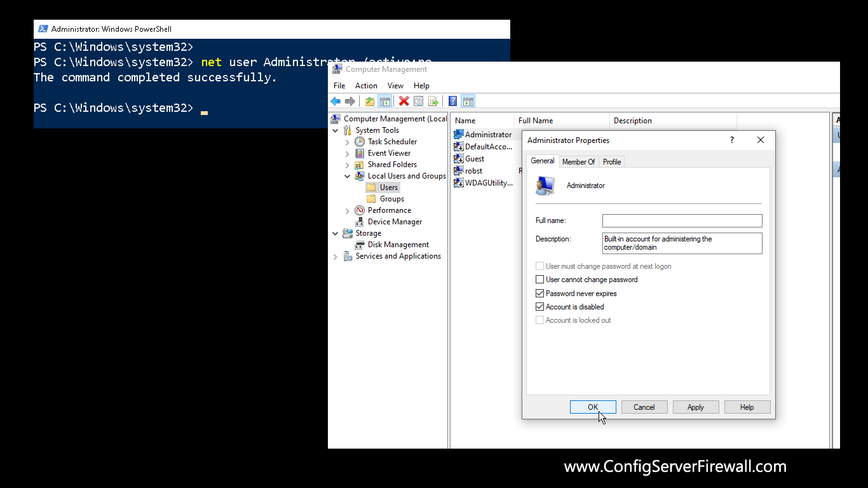Click the Services and Applications icon
The width and height of the screenshot is (868, 488).
coord(348,256)
